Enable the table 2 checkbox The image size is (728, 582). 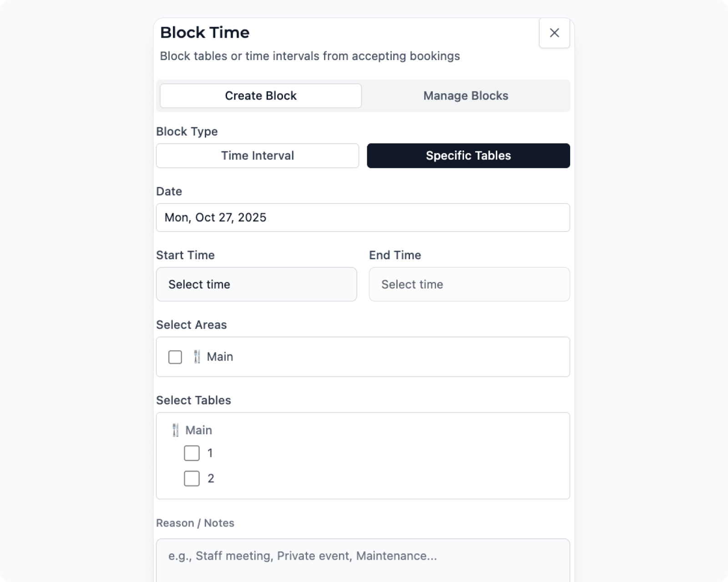(x=192, y=479)
